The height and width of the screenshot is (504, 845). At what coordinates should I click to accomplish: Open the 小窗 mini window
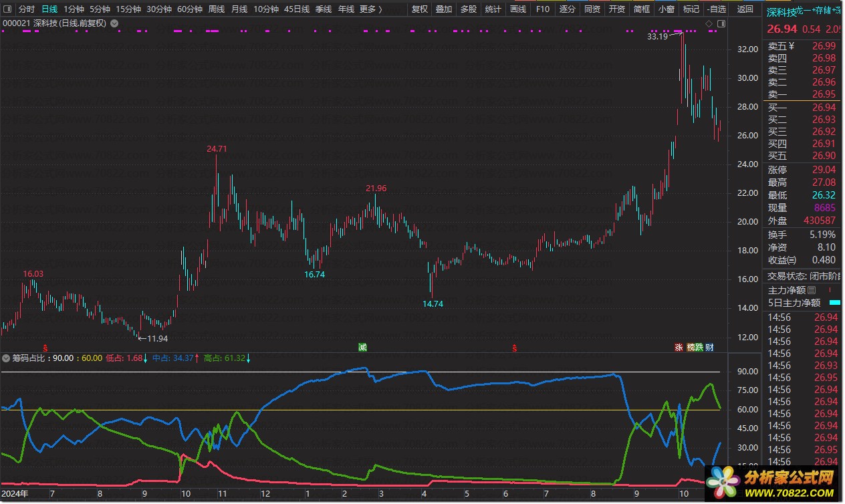point(666,9)
